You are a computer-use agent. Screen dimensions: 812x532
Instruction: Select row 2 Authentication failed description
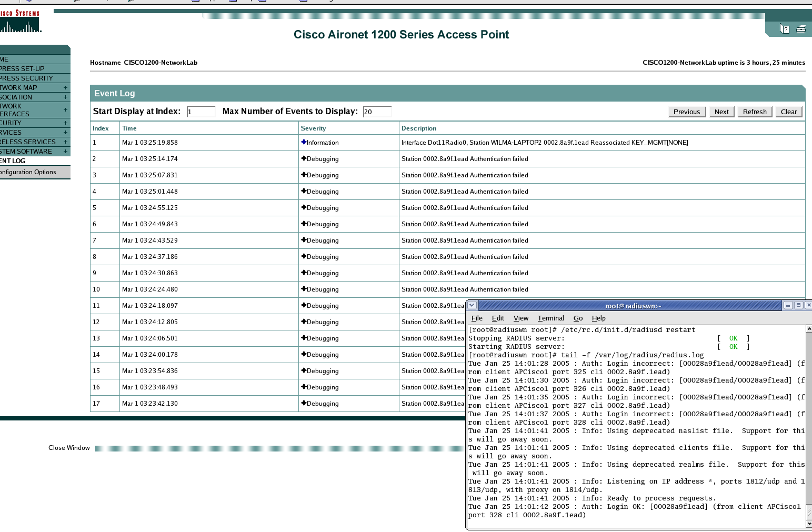pyautogui.click(x=465, y=158)
